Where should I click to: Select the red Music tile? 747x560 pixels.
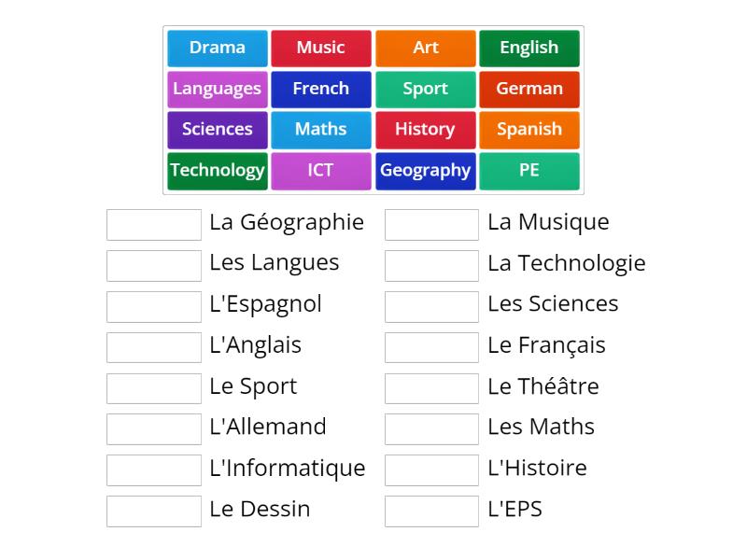(x=321, y=48)
